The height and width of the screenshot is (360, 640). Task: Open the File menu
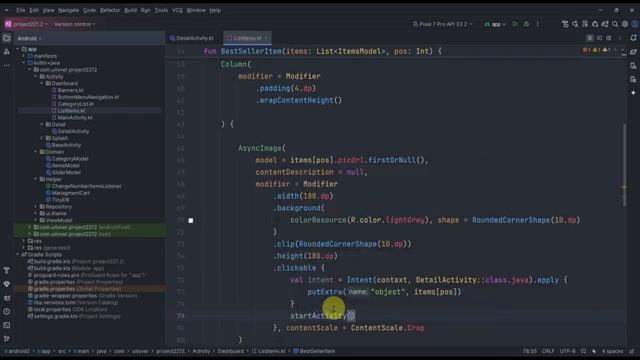click(20, 10)
